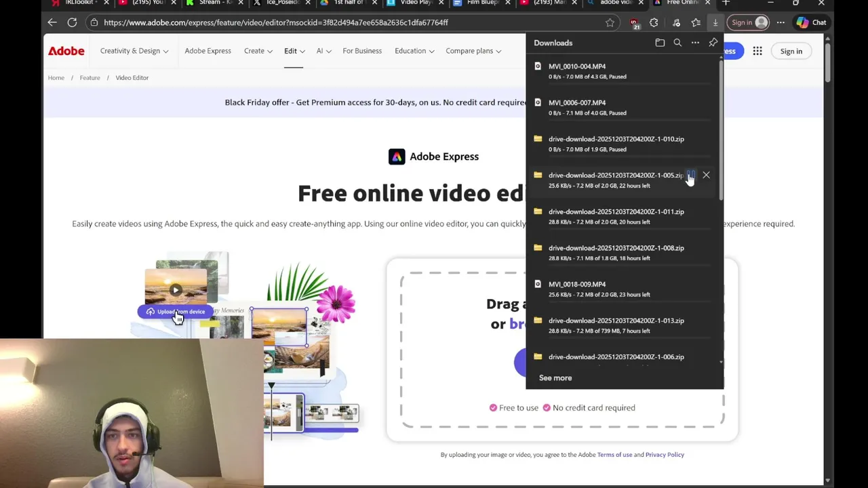Open the Extensions puzzle icon
Image resolution: width=868 pixels, height=488 pixels.
click(x=654, y=22)
